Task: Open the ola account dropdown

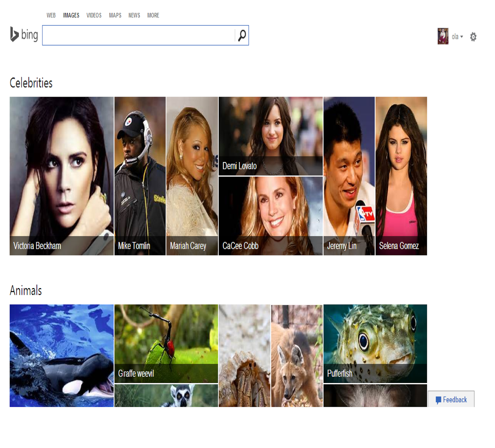Action: click(x=456, y=36)
